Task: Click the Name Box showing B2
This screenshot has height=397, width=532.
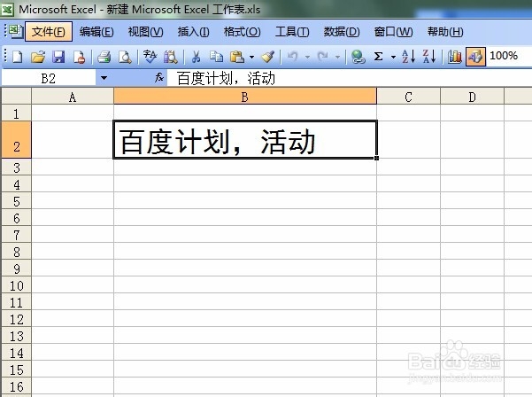Action: (x=49, y=78)
